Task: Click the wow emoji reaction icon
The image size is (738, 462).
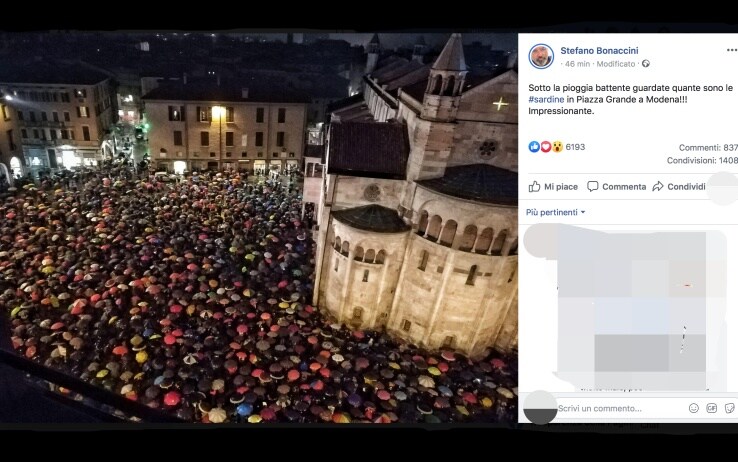Action: pos(557,147)
